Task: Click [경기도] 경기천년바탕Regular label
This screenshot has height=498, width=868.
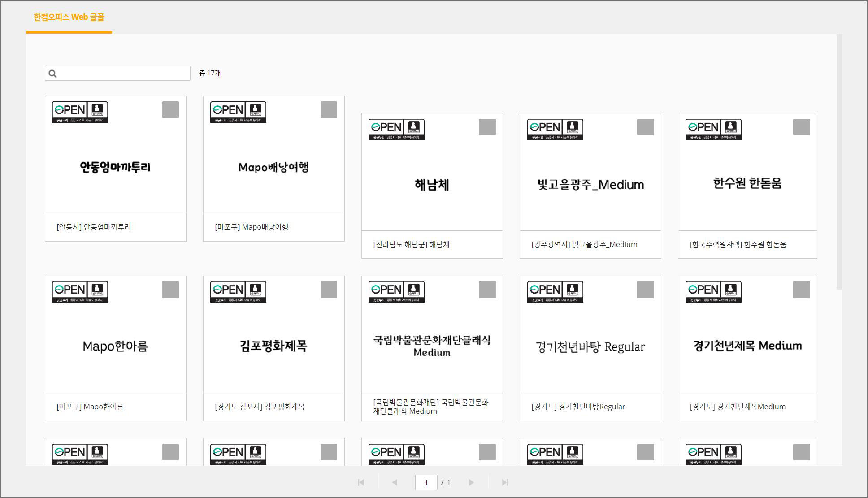Action: (x=578, y=407)
